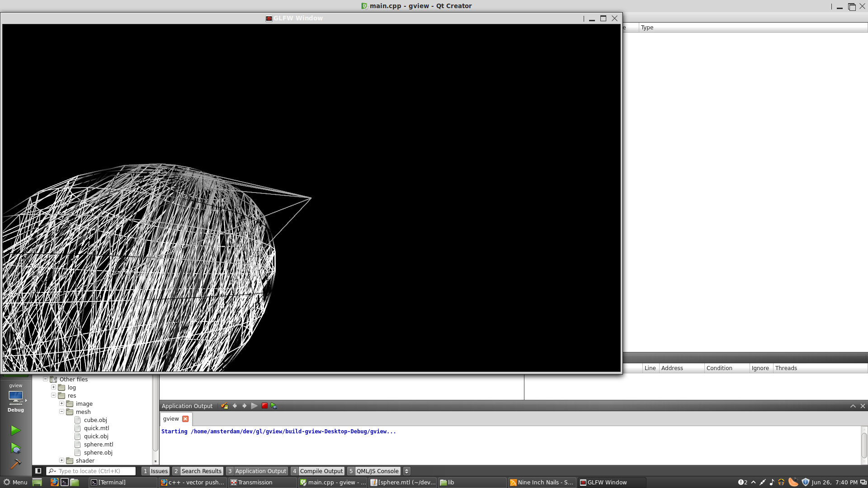Select the Compile Output tab

click(x=321, y=471)
